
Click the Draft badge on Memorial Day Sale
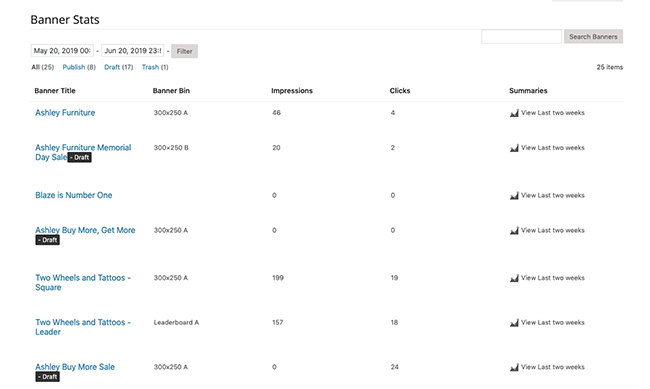[x=80, y=158]
